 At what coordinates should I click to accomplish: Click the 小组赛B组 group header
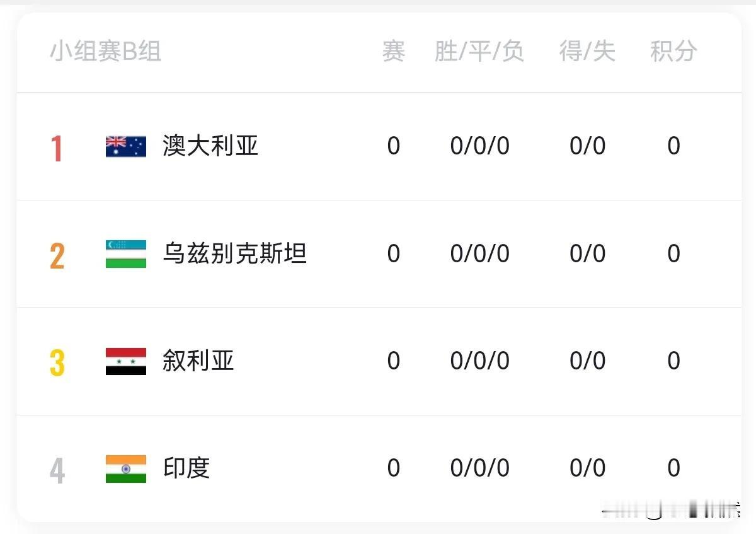[x=106, y=51]
